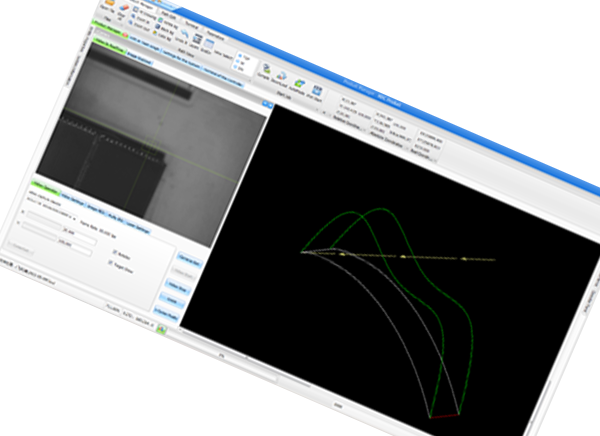
Task: Click the colorful icon in the status bar
Action: (x=161, y=330)
